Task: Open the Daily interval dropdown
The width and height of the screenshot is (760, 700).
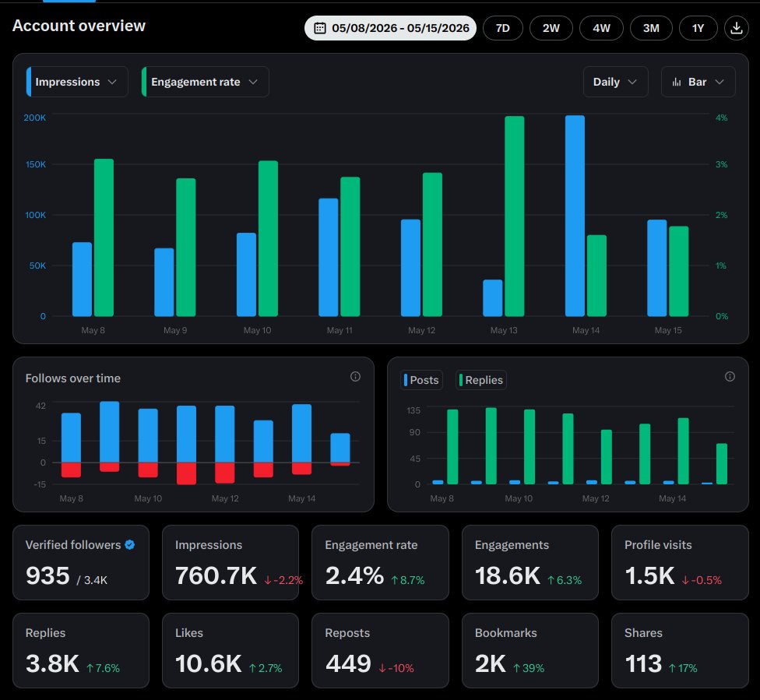Action: pos(616,82)
